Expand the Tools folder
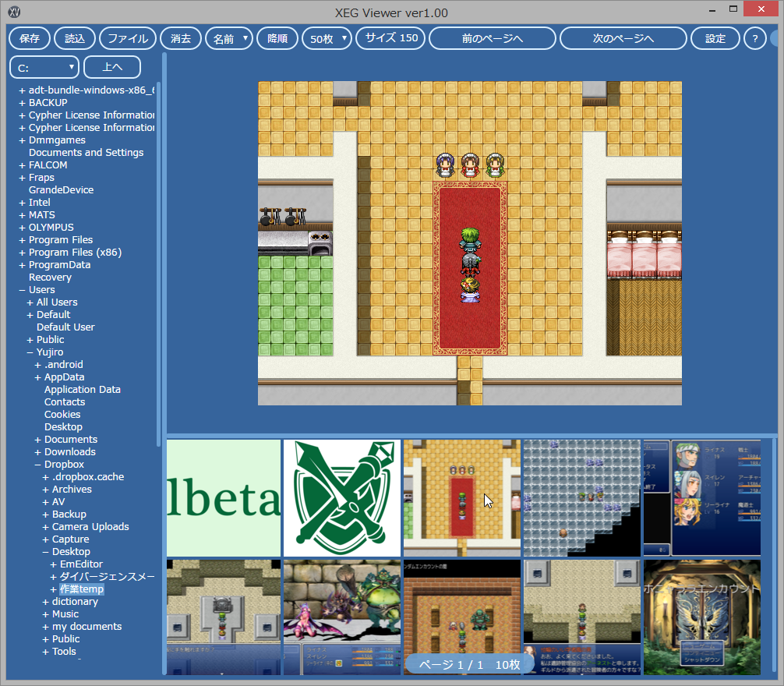 [46, 652]
